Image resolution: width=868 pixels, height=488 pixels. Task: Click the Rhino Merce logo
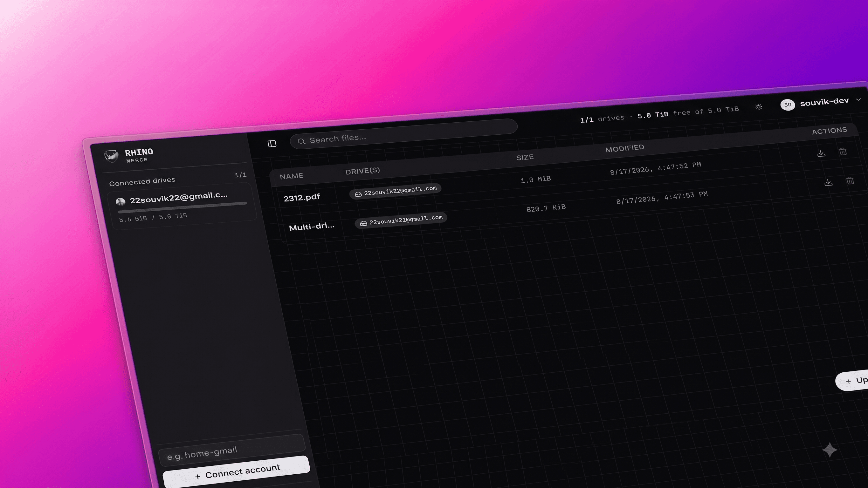pyautogui.click(x=111, y=156)
